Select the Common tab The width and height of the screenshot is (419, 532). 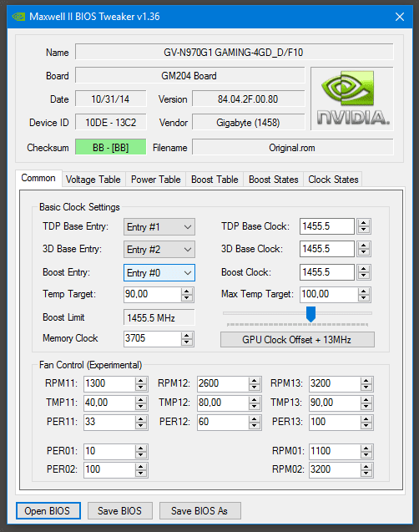pyautogui.click(x=38, y=178)
